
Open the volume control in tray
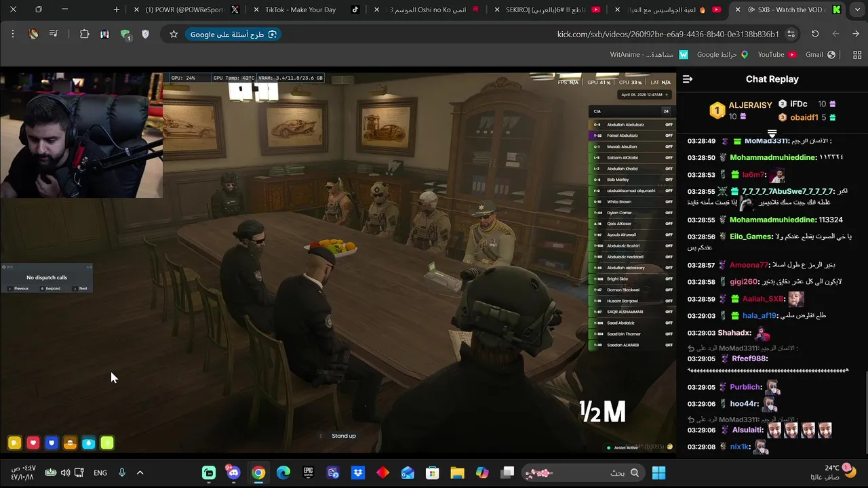coord(65,472)
